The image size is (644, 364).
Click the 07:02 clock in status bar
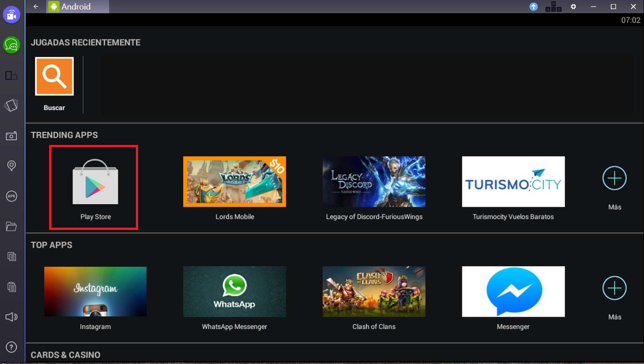click(x=630, y=20)
